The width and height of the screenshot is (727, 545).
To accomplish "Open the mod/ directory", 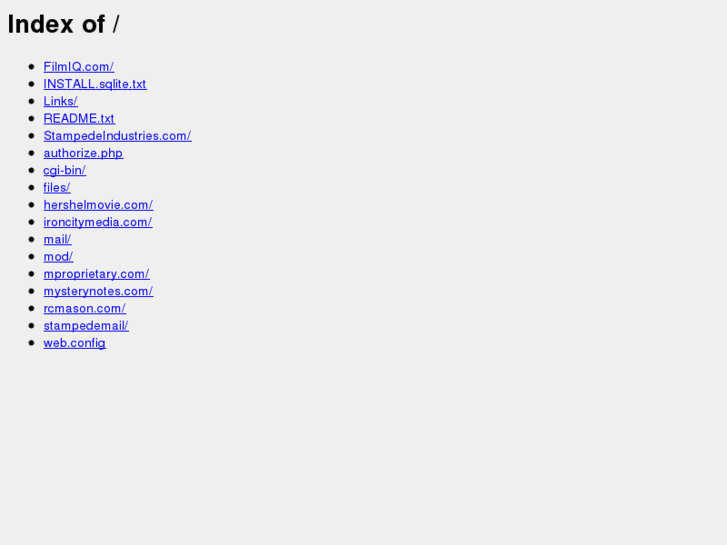I will [58, 256].
